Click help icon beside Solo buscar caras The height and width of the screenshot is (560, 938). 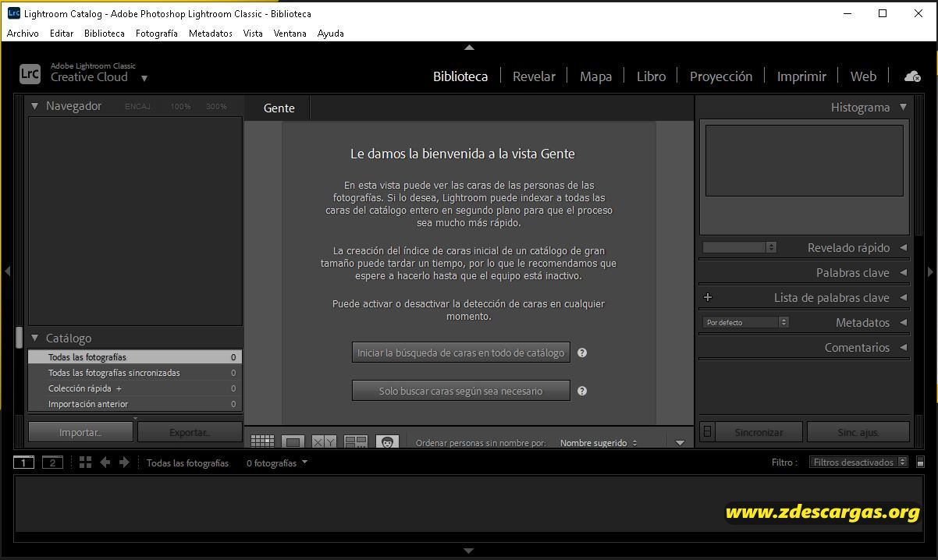[x=582, y=391]
